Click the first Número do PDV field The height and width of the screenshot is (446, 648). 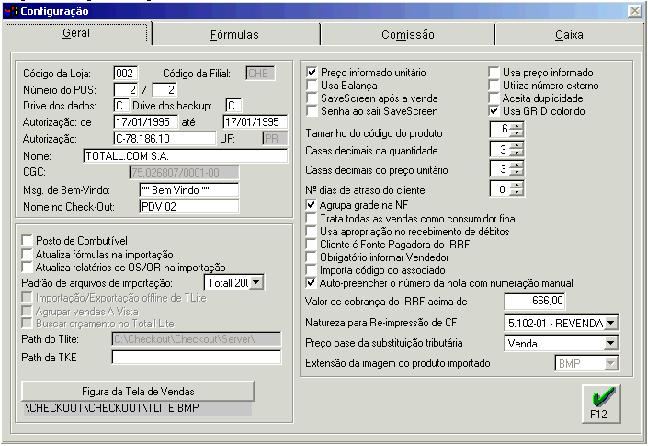125,89
